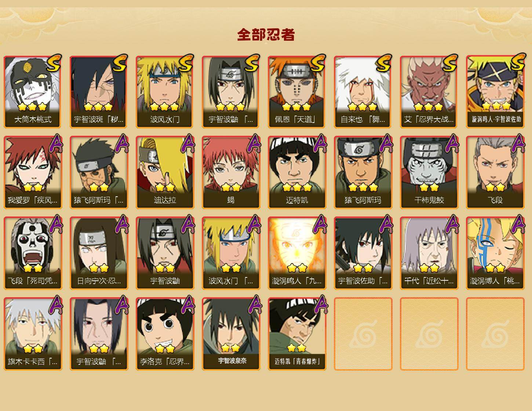The width and height of the screenshot is (532, 411).
Task: Click the 全部忍者 heading
Action: click(x=266, y=34)
